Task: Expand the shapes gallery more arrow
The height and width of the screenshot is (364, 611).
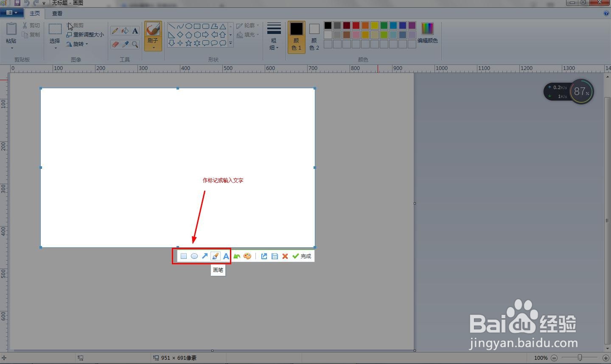Action: (x=231, y=43)
